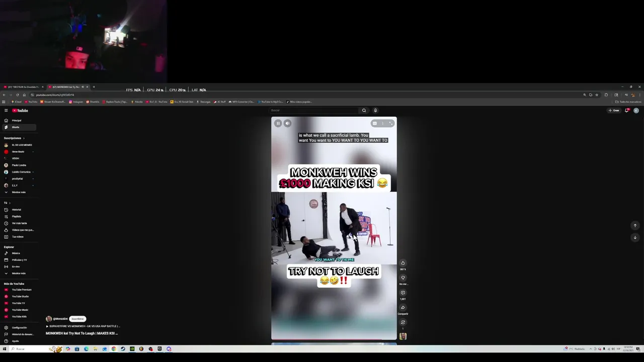Open YouTube TV link

pos(19,303)
